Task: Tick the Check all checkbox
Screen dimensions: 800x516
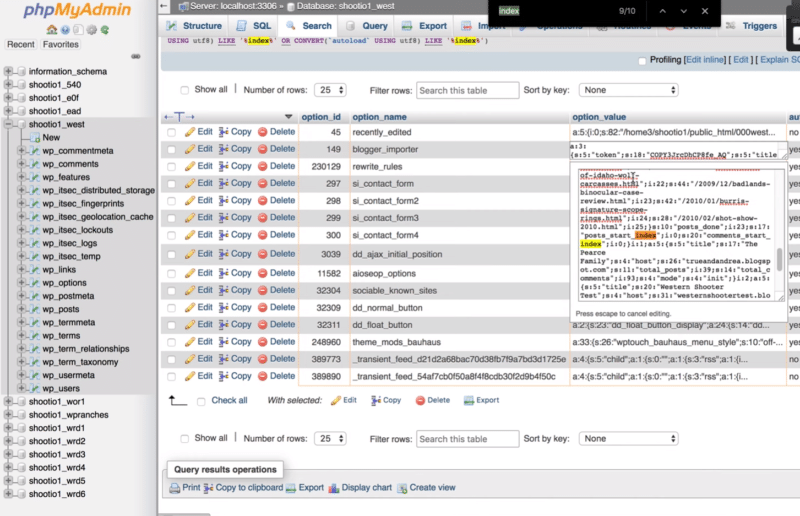Action: 201,402
